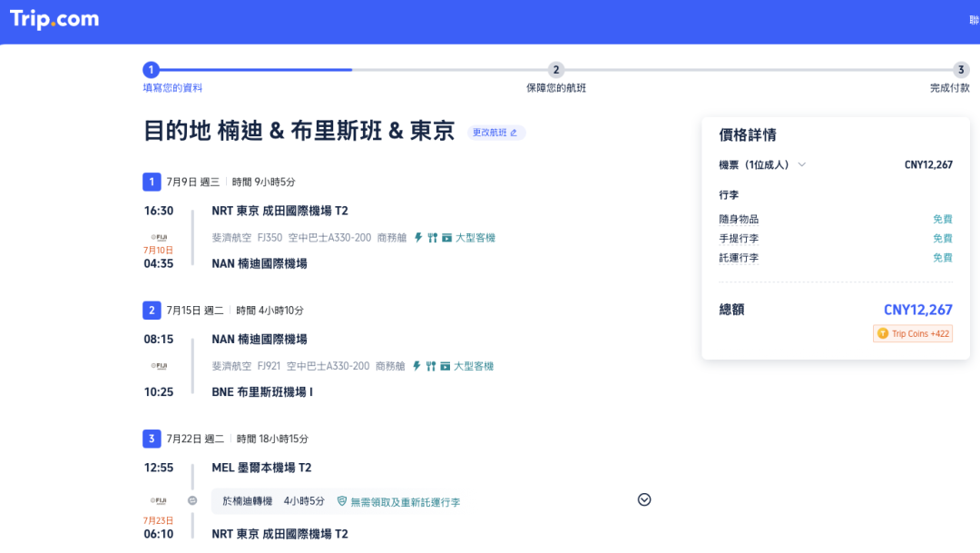Click segment 1 number badge
Image resolution: width=980 pixels, height=553 pixels.
tap(152, 182)
